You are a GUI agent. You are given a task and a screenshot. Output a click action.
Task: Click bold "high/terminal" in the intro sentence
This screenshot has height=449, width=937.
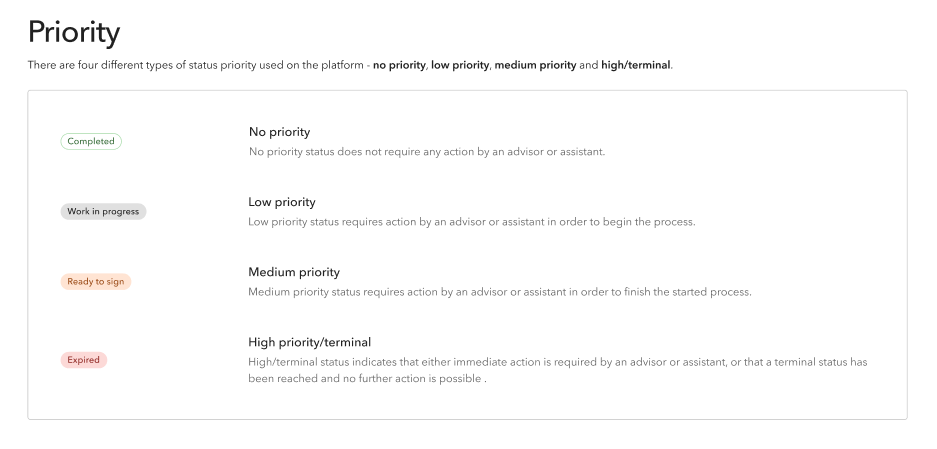(x=636, y=66)
